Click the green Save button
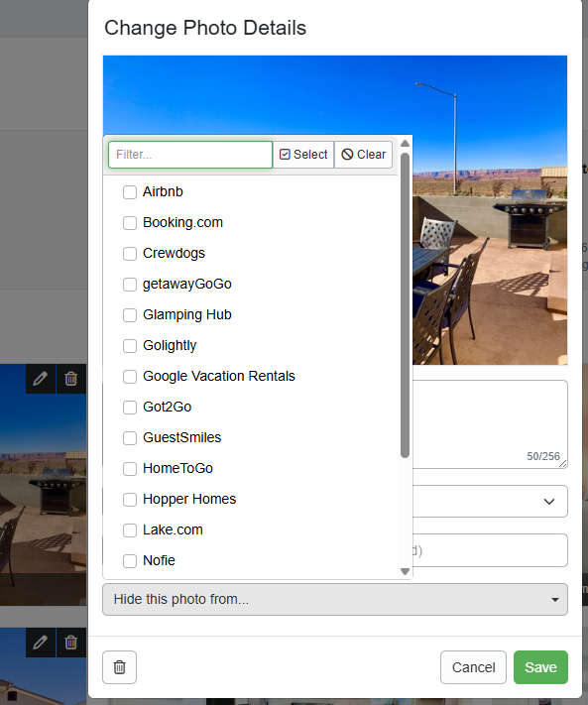The height and width of the screenshot is (705, 588). pyautogui.click(x=540, y=667)
